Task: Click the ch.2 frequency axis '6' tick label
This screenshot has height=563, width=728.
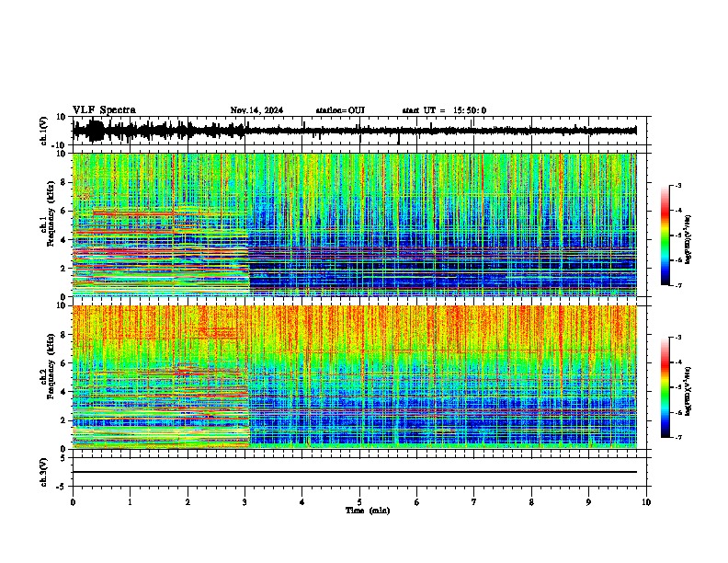Action: click(63, 362)
